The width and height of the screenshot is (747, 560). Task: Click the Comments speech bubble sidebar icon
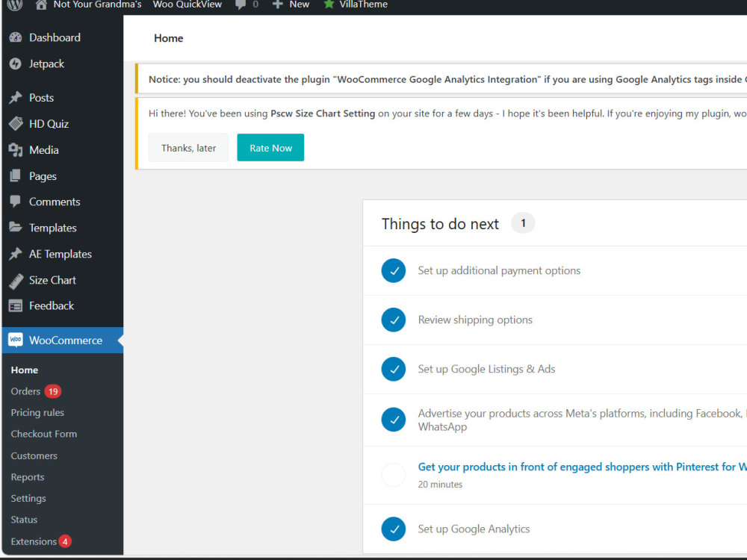coord(16,202)
